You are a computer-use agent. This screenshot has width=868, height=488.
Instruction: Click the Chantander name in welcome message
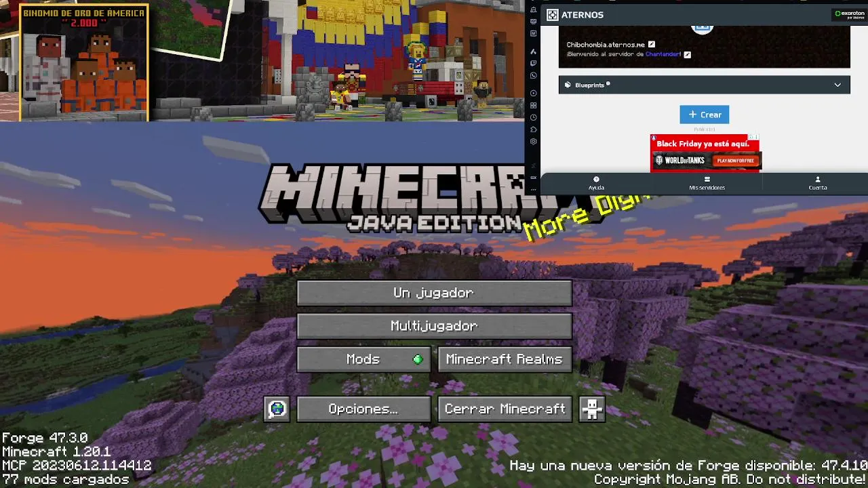click(663, 54)
